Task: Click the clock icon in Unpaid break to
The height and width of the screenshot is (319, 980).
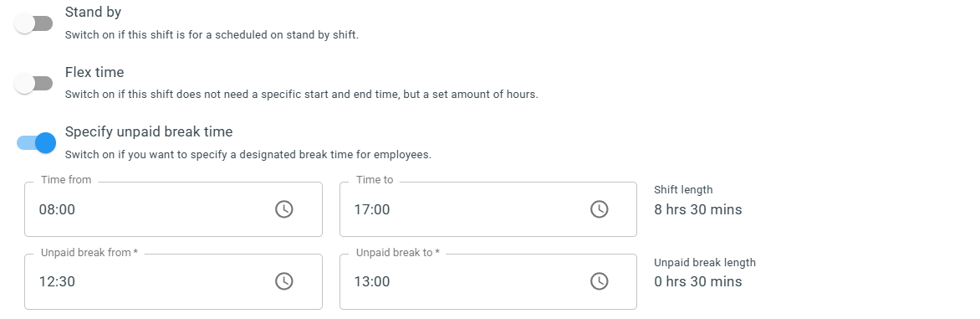Action: pyautogui.click(x=599, y=280)
